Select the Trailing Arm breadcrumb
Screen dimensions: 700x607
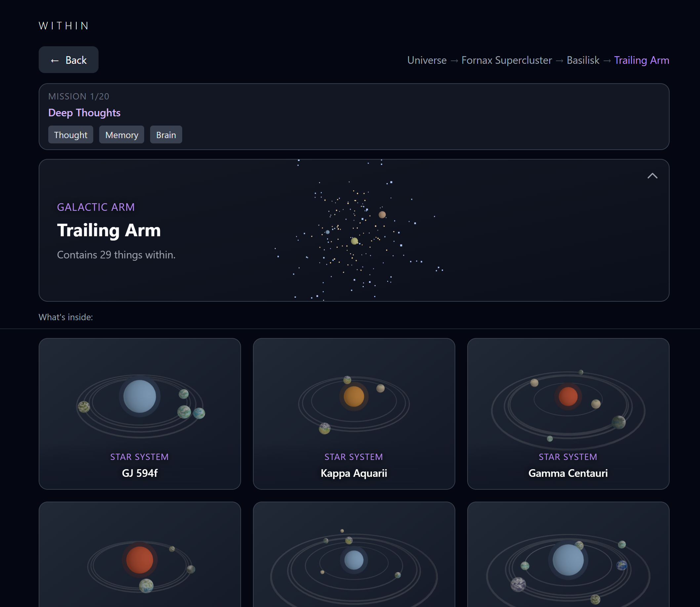click(x=641, y=60)
